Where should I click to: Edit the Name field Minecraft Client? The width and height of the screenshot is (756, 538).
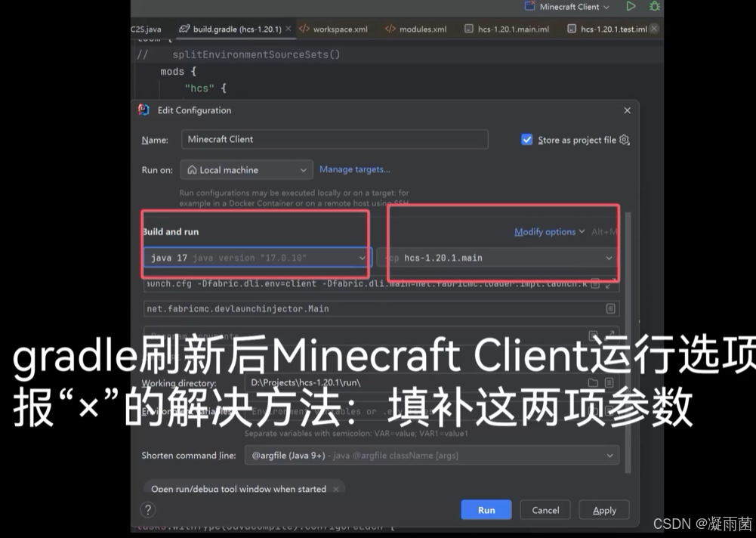pos(335,140)
